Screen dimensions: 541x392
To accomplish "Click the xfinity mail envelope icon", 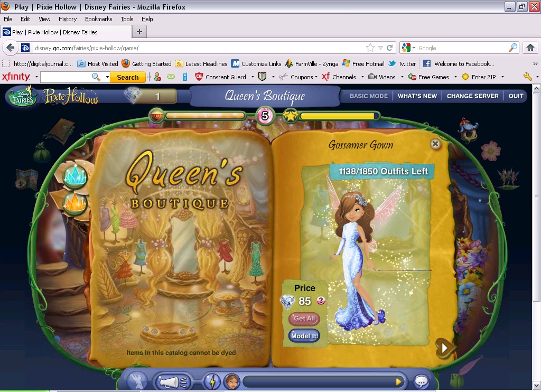I will [x=171, y=77].
